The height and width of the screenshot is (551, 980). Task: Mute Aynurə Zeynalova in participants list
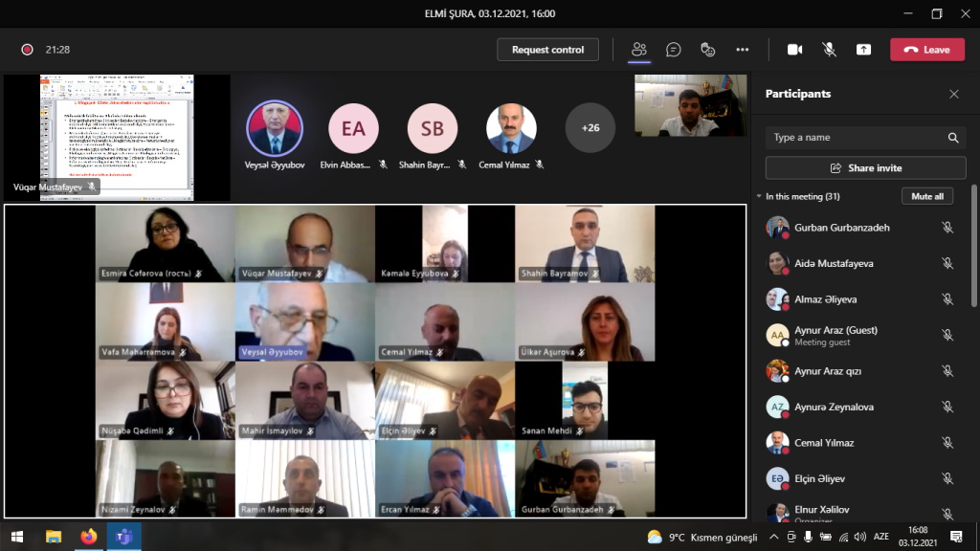coord(947,408)
